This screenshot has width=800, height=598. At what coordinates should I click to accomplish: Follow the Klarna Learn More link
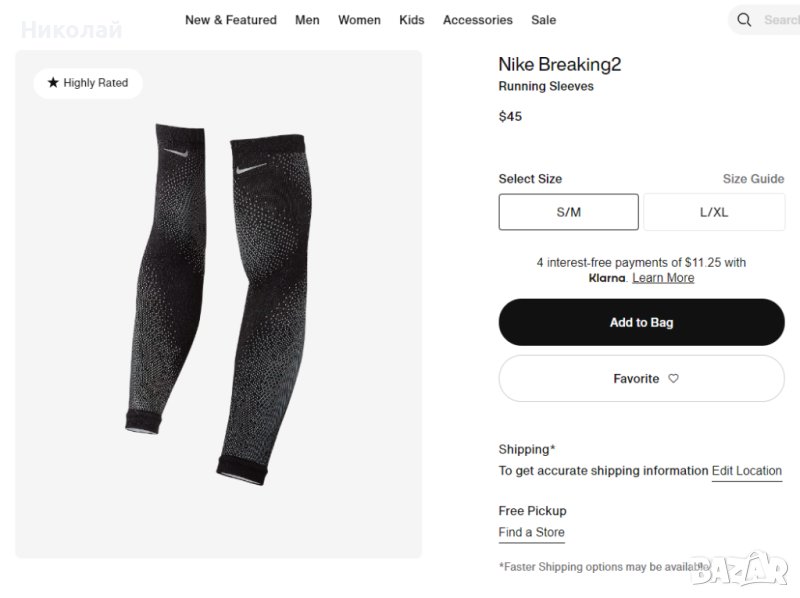(663, 278)
